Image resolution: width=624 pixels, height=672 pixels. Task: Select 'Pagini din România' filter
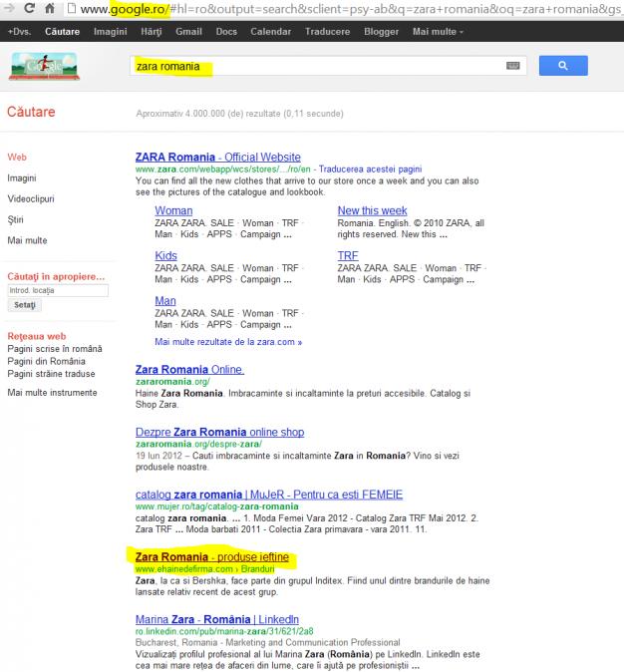click(46, 361)
